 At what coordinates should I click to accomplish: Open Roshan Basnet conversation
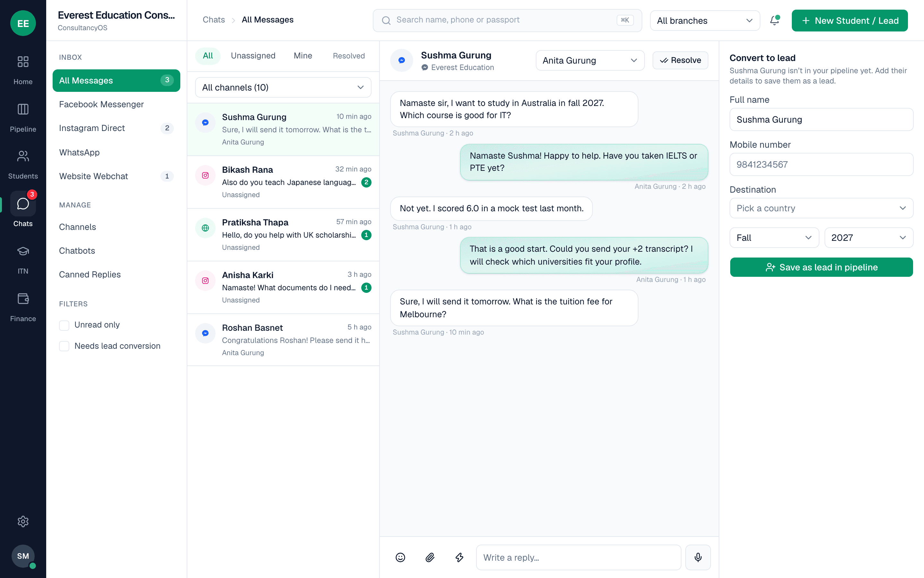click(x=283, y=340)
